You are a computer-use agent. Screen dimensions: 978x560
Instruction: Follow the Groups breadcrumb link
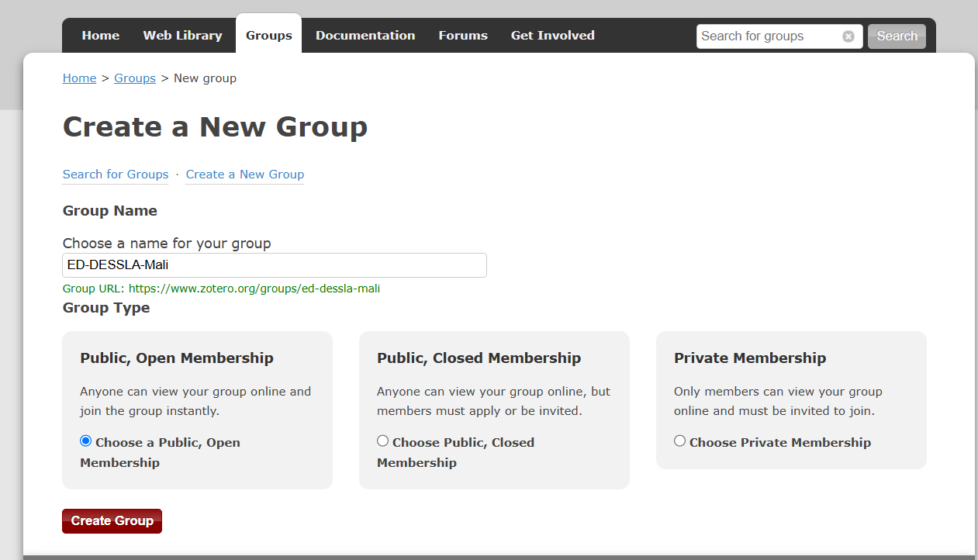pos(135,78)
